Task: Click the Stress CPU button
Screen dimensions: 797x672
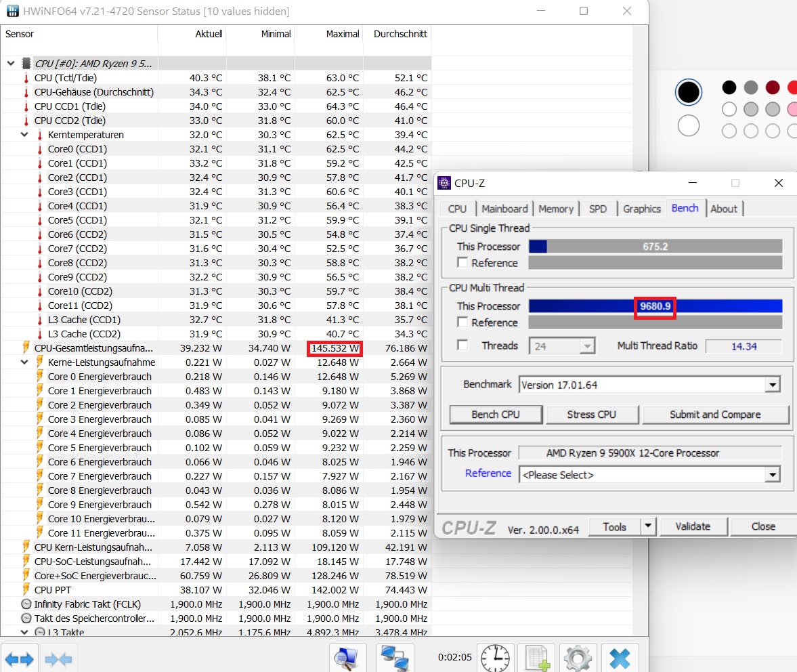Action: [592, 415]
